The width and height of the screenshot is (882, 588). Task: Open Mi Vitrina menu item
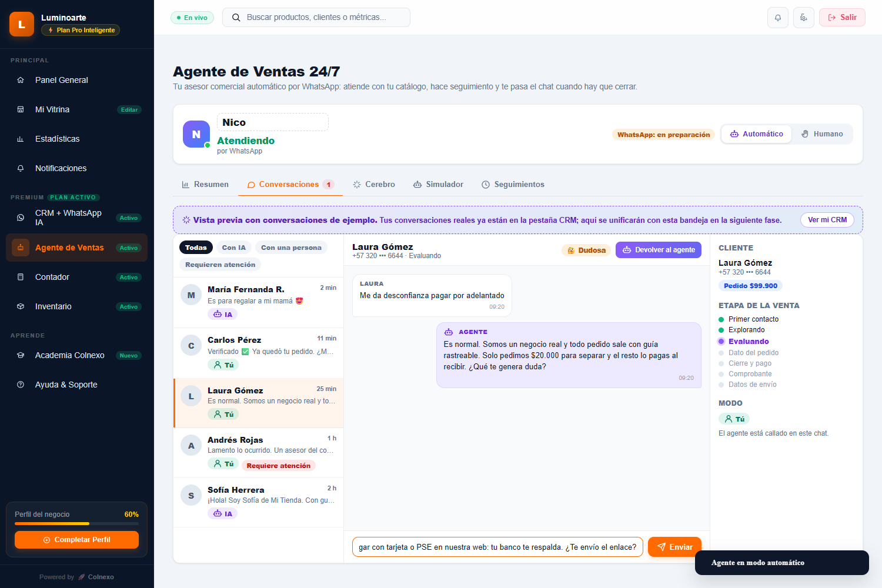click(76, 109)
